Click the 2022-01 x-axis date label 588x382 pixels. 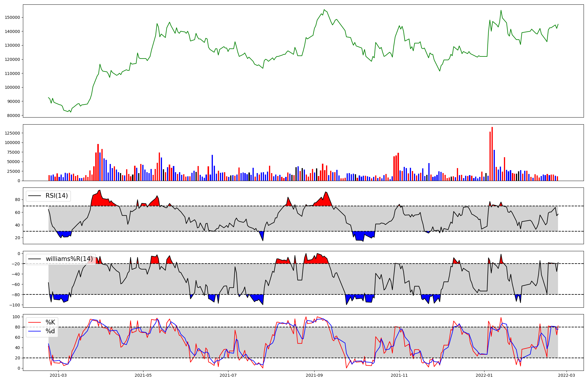pos(484,375)
